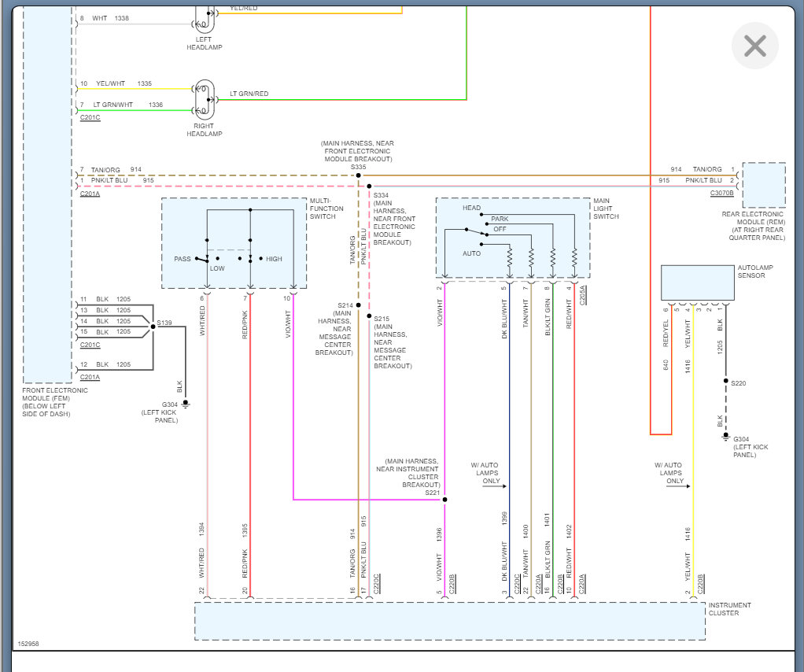Click the Instrument Cluster component box
Screen dimensions: 804x672
(450, 621)
